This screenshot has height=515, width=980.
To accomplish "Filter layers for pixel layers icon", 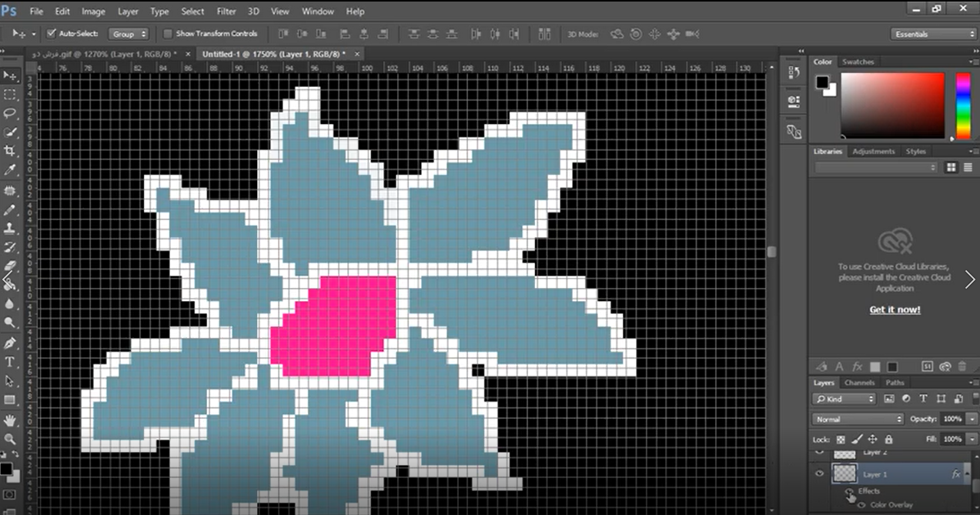I will [889, 399].
